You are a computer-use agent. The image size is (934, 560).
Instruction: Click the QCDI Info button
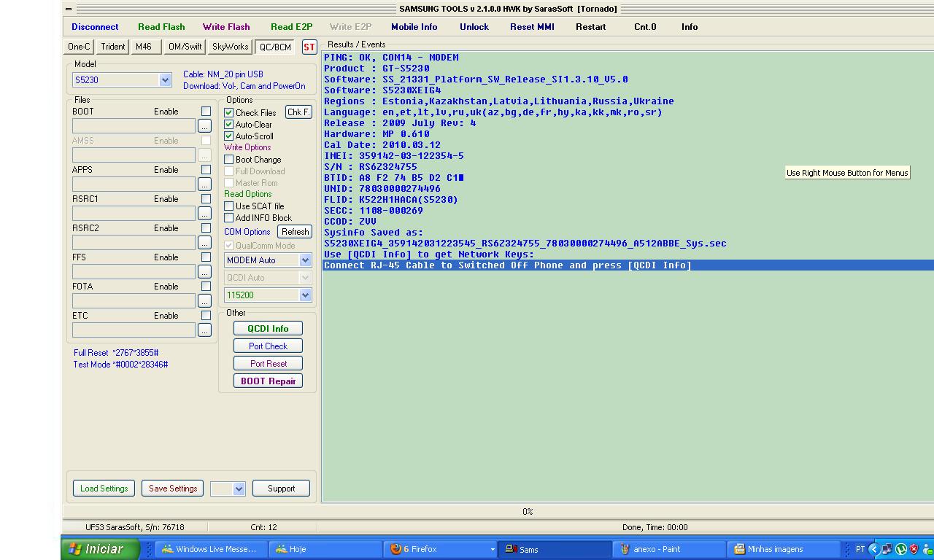(268, 329)
